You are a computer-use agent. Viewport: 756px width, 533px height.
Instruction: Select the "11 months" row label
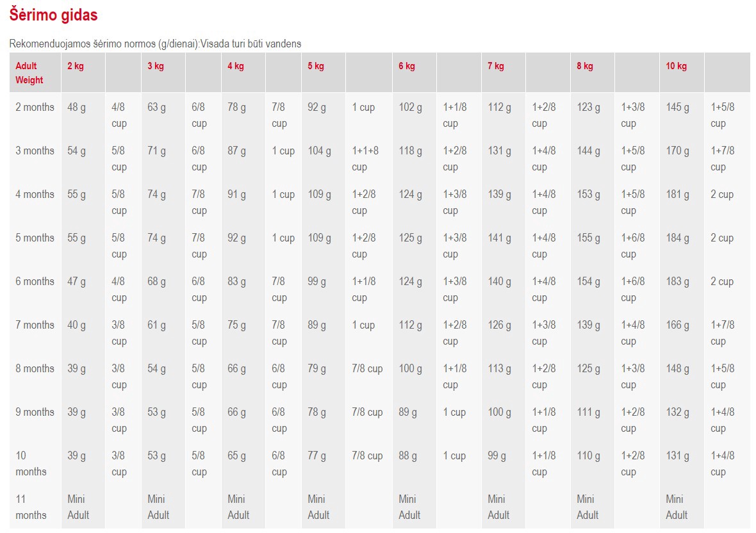click(31, 507)
